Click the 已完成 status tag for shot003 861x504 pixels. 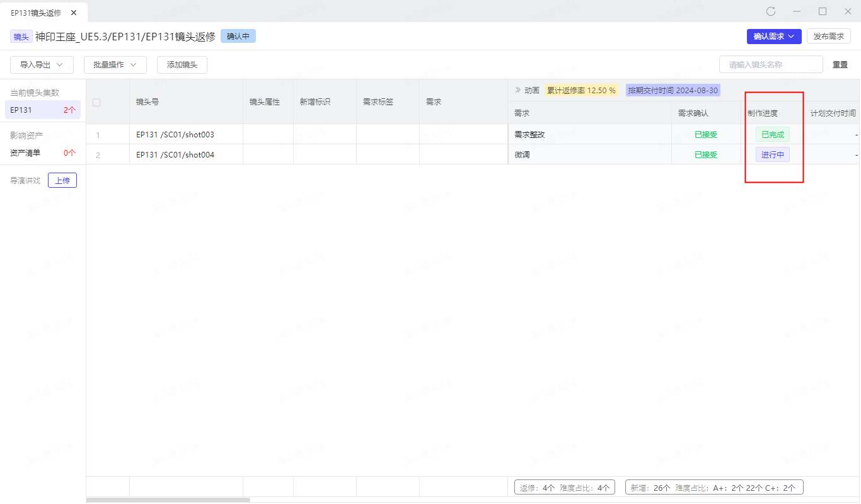pos(772,134)
